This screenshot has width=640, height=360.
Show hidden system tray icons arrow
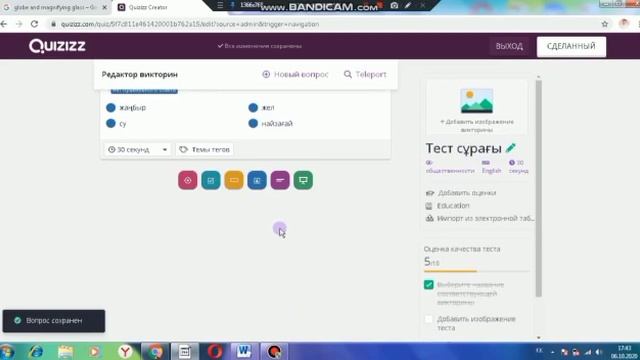click(552, 352)
